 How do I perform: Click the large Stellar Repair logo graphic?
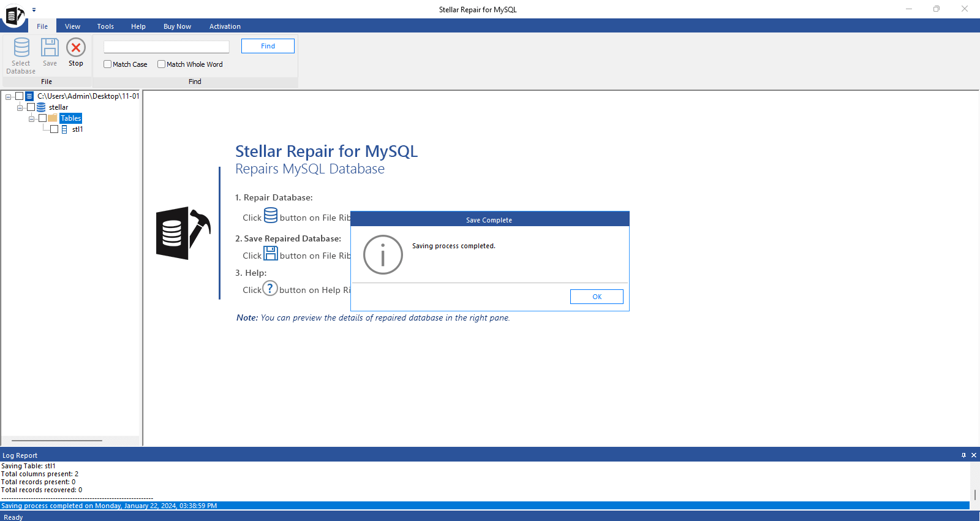coord(183,233)
